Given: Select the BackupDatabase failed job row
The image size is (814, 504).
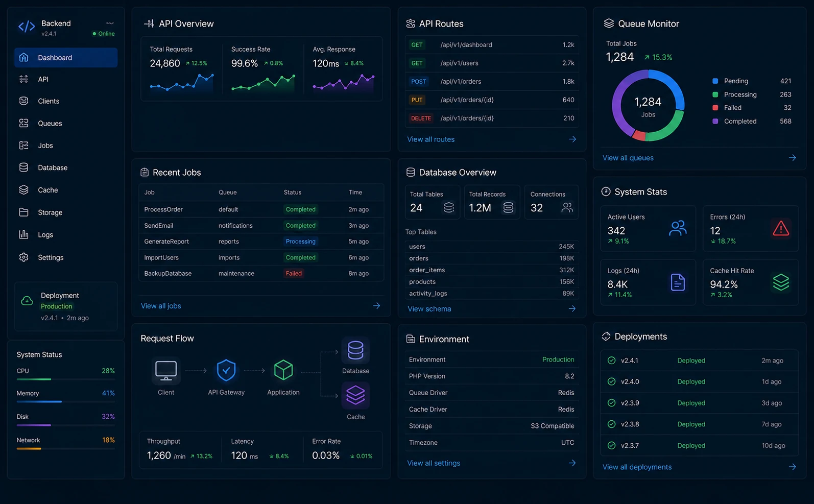Looking at the screenshot, I should click(261, 273).
